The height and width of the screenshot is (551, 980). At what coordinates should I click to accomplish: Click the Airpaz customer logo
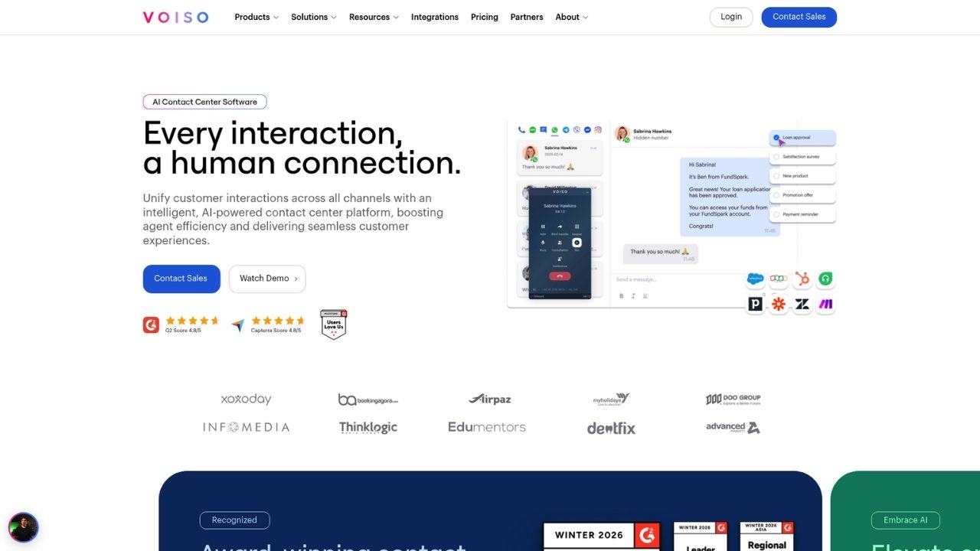[490, 399]
